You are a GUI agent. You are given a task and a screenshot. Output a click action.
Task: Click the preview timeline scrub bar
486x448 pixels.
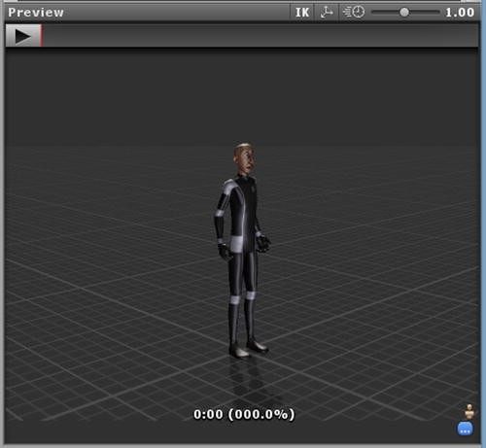click(260, 36)
